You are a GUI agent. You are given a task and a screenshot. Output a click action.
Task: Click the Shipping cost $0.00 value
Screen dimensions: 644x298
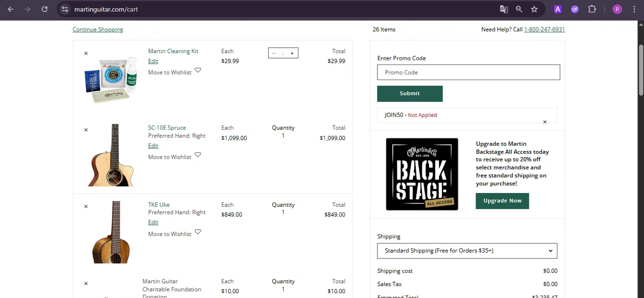coord(550,271)
